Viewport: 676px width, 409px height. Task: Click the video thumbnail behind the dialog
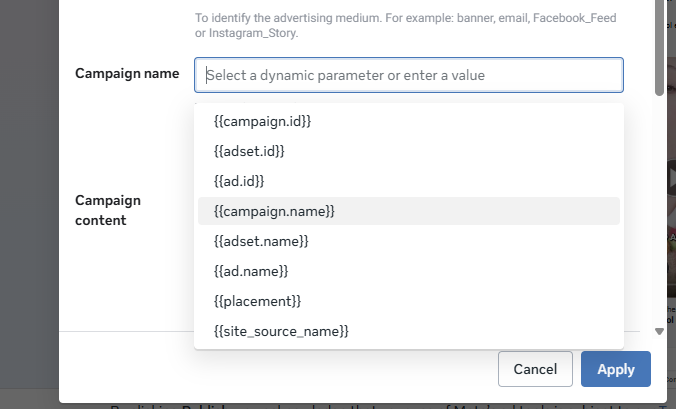point(670,180)
